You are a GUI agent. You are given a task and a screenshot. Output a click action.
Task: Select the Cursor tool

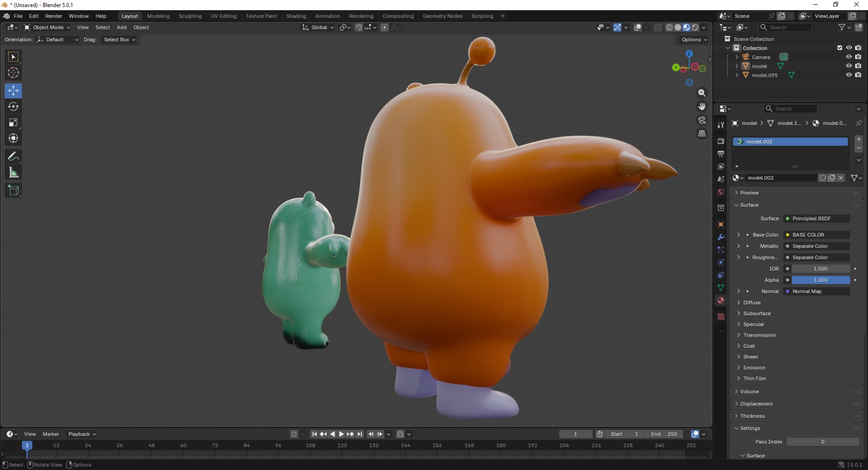(x=13, y=73)
